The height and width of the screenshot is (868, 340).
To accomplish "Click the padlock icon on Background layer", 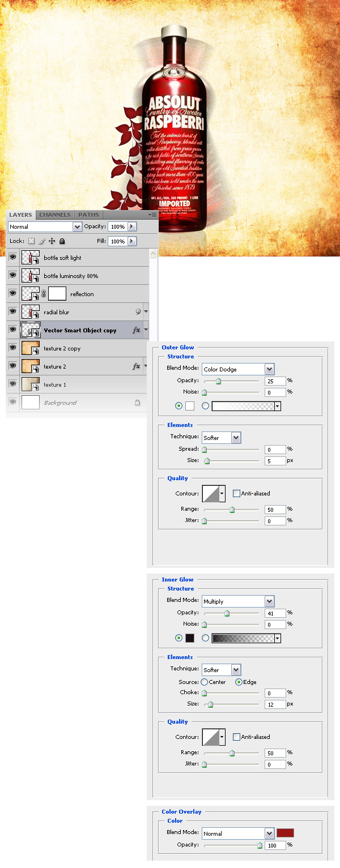I will [137, 403].
